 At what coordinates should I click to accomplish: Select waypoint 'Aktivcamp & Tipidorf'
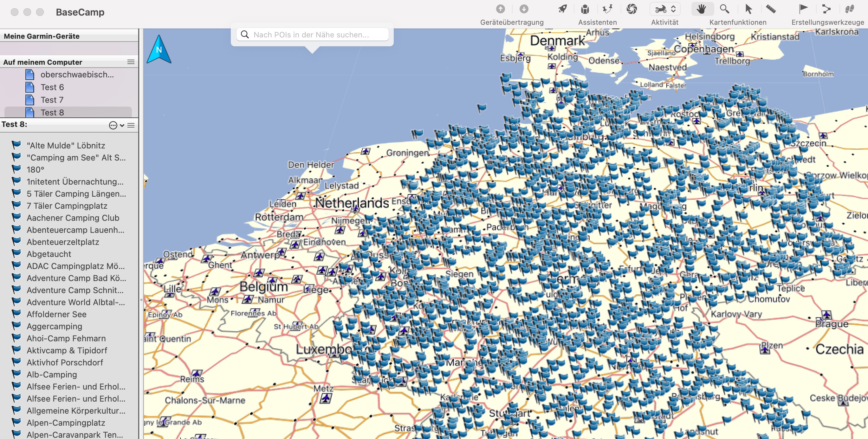67,350
